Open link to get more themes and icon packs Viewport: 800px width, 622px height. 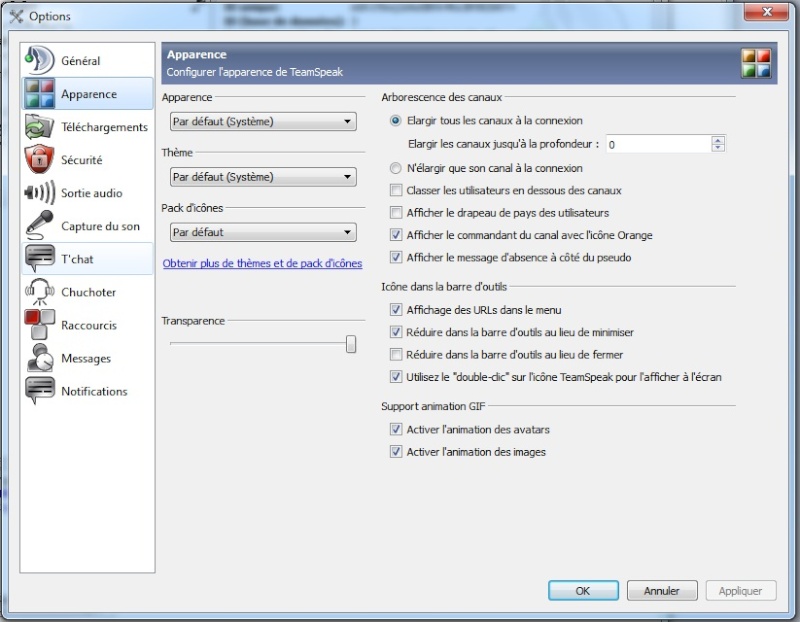pyautogui.click(x=262, y=263)
